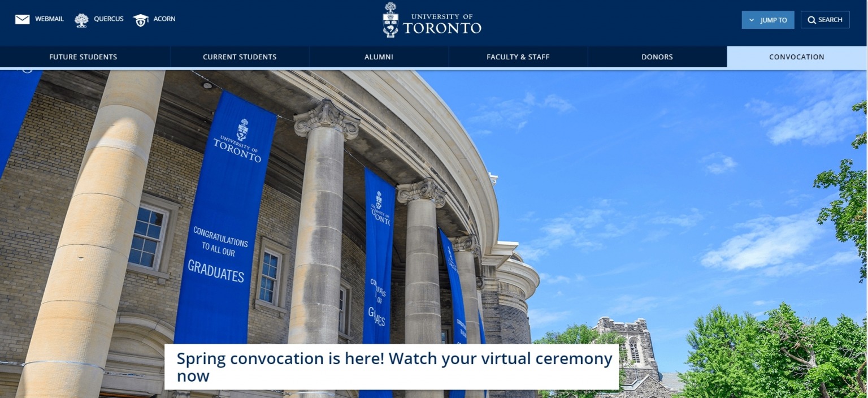Click the Acorn shield icon
The height and width of the screenshot is (398, 868).
[x=140, y=19]
